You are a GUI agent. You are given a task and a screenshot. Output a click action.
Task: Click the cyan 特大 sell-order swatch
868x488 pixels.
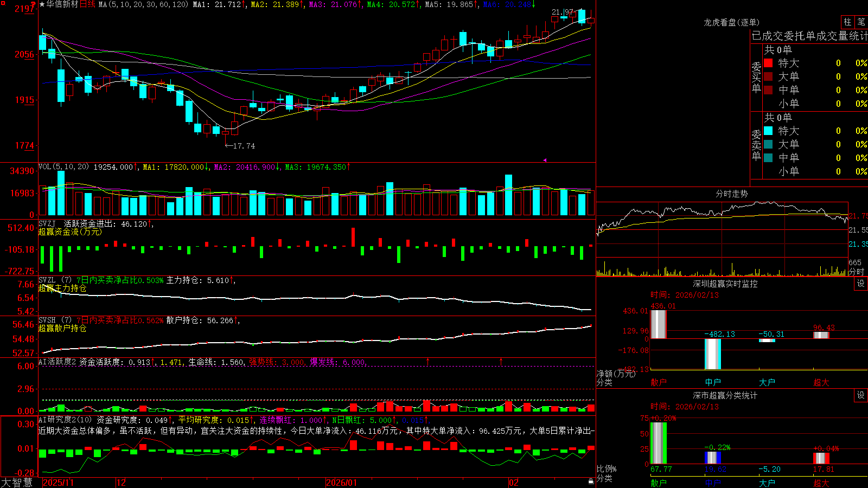768,131
